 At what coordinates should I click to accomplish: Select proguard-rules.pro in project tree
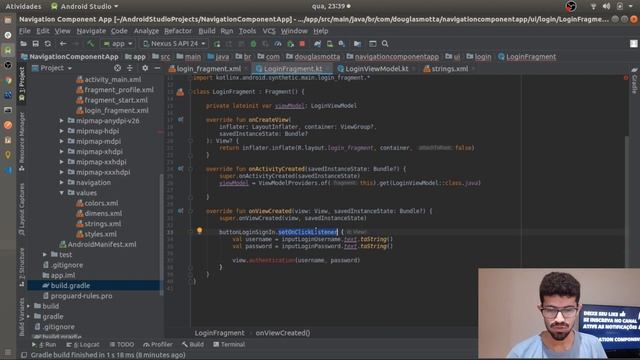(81, 296)
